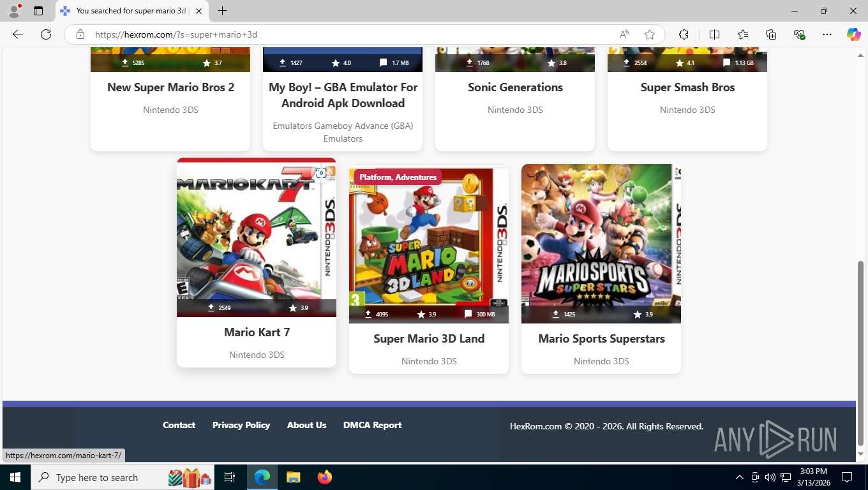
Task: Click visual search icon on Mario Kart 7 cover
Action: 321,173
